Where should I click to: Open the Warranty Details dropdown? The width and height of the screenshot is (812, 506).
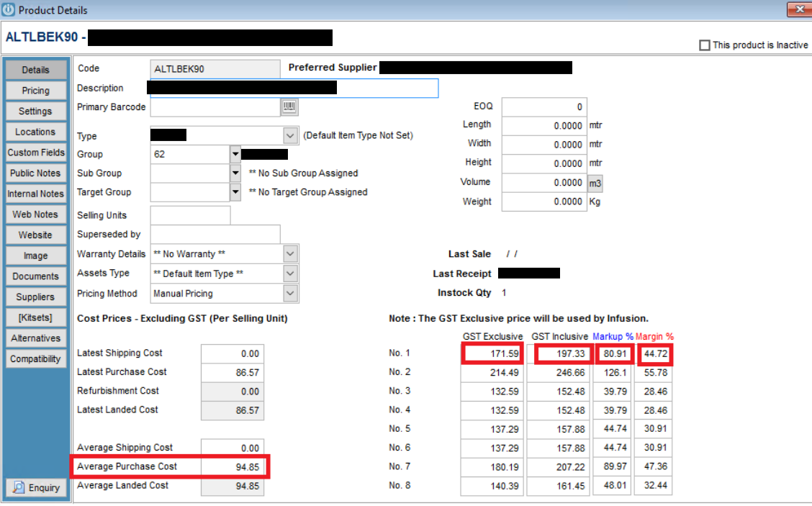(x=290, y=254)
